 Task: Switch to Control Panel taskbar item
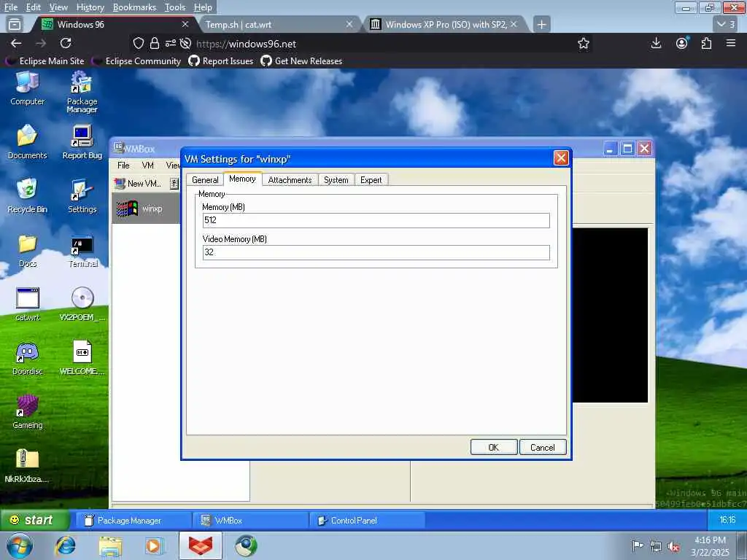click(368, 521)
